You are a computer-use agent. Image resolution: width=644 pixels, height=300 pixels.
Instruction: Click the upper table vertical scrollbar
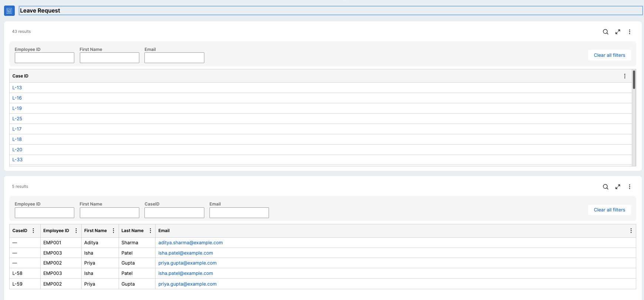coord(634,80)
